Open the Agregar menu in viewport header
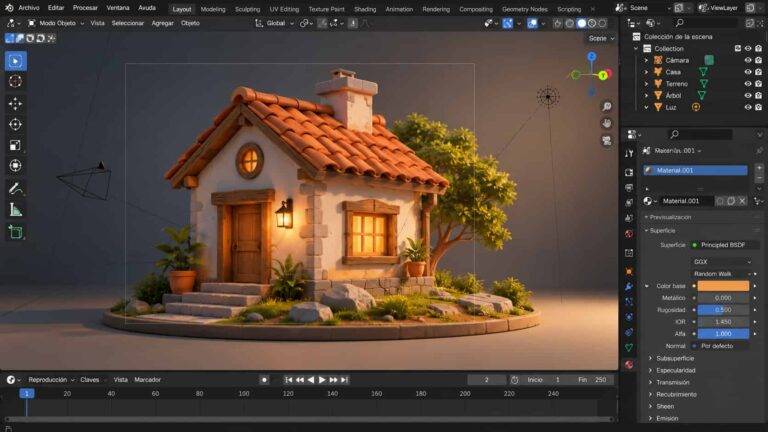This screenshot has height=432, width=768. click(x=163, y=23)
